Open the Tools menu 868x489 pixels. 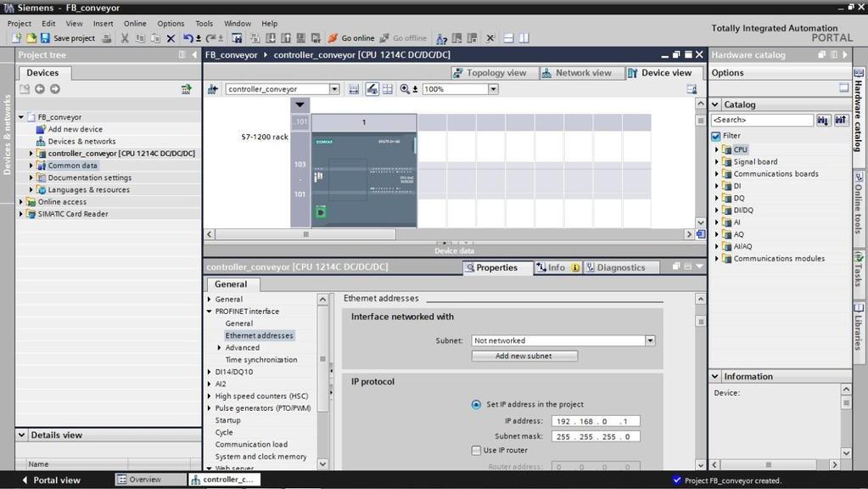pyautogui.click(x=204, y=23)
